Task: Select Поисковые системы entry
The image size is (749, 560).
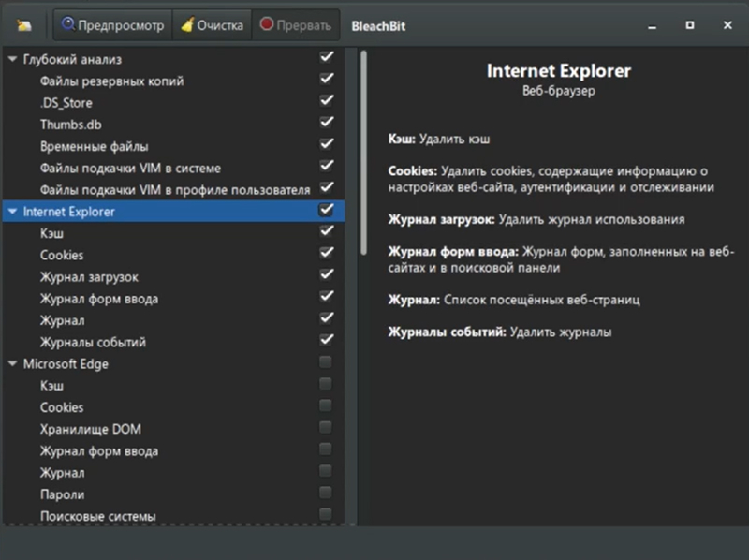Action: click(x=98, y=517)
